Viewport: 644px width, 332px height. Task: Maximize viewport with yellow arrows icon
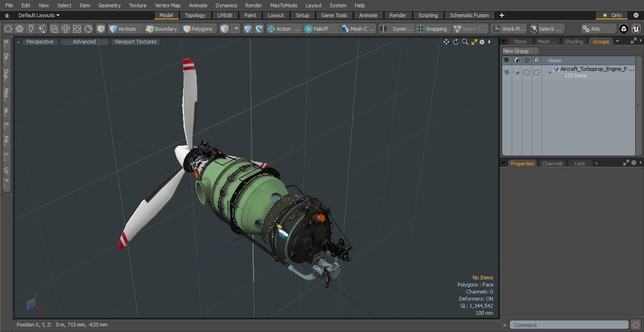pyautogui.click(x=474, y=42)
